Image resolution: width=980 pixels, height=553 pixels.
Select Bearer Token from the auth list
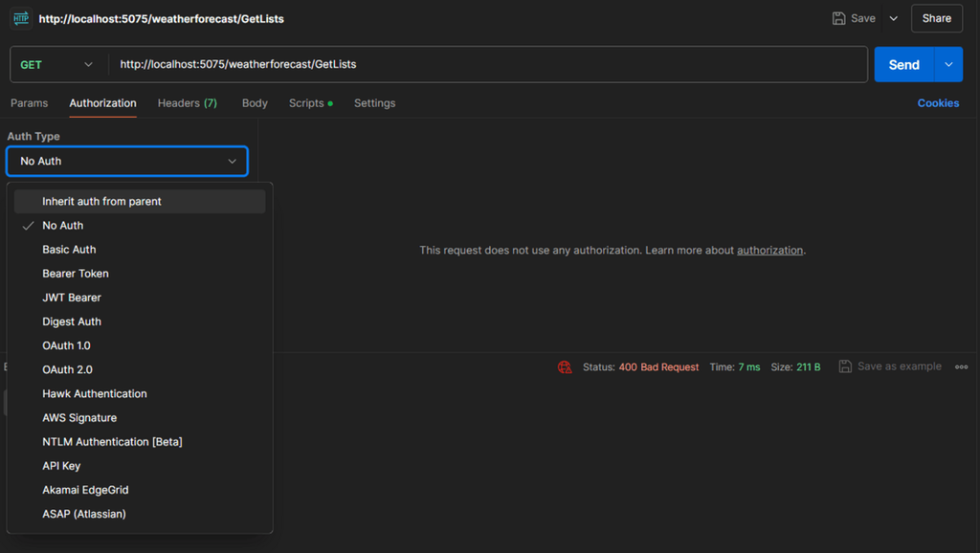(75, 274)
